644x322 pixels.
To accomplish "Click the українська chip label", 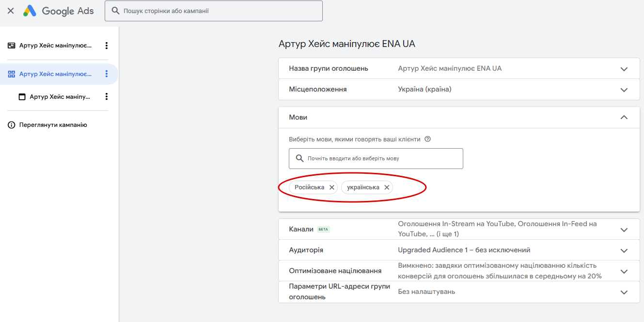I will (x=363, y=187).
